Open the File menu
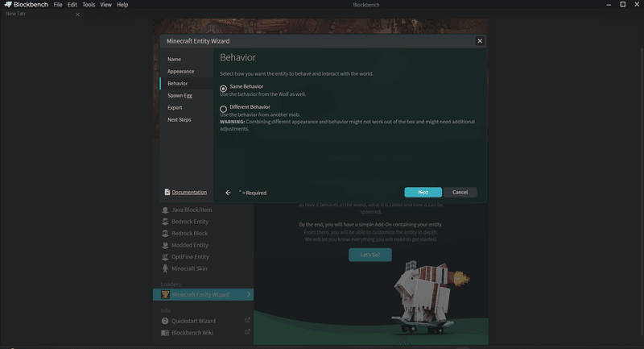This screenshot has width=644, height=349. tap(58, 5)
